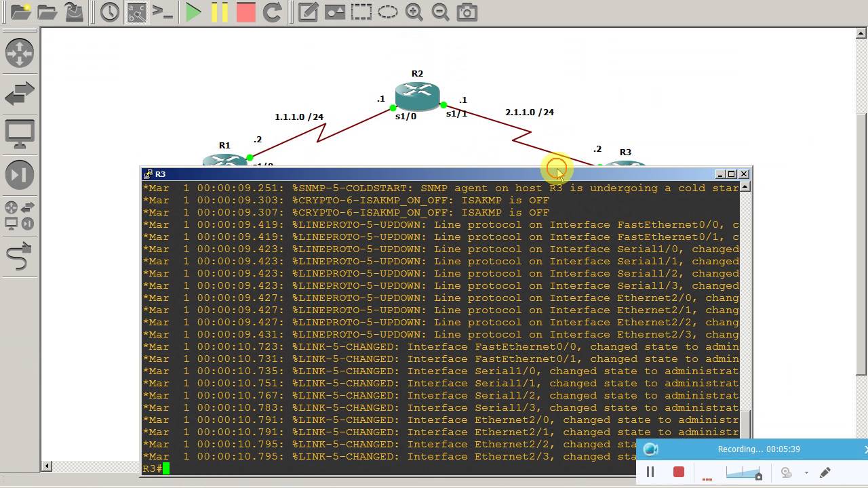This screenshot has height=488, width=868.
Task: Click the LINK-5-CHANGED line for Serial1/3
Action: [441, 407]
